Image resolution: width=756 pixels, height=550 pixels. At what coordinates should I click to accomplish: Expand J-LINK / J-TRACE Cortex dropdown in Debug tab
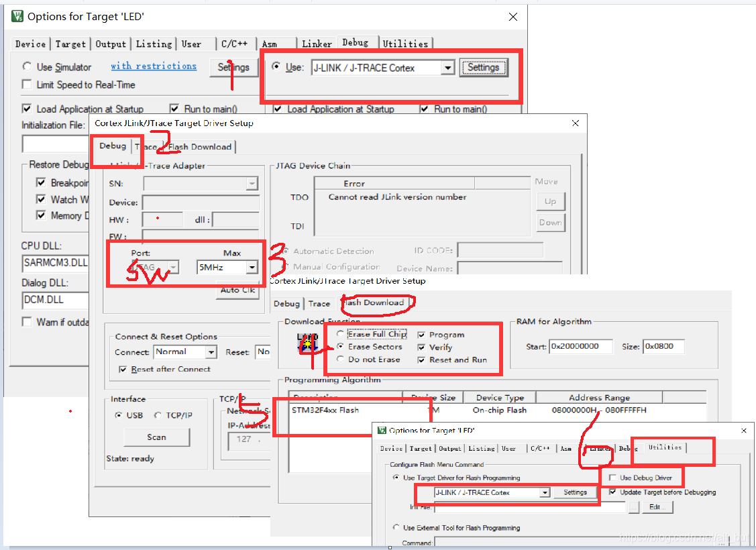tap(448, 68)
